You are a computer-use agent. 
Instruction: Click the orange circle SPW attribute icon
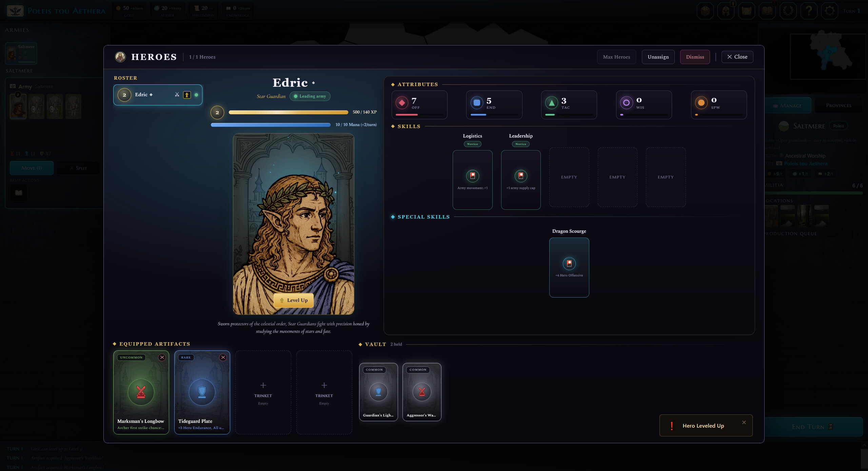coord(701,103)
